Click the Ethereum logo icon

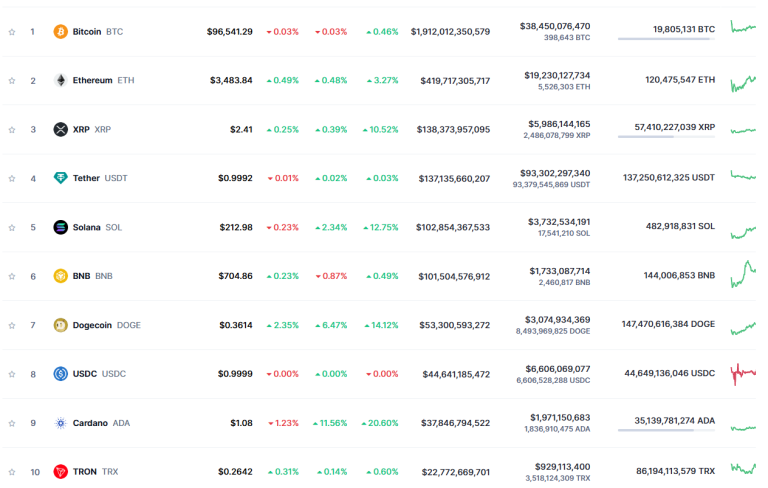[x=60, y=80]
